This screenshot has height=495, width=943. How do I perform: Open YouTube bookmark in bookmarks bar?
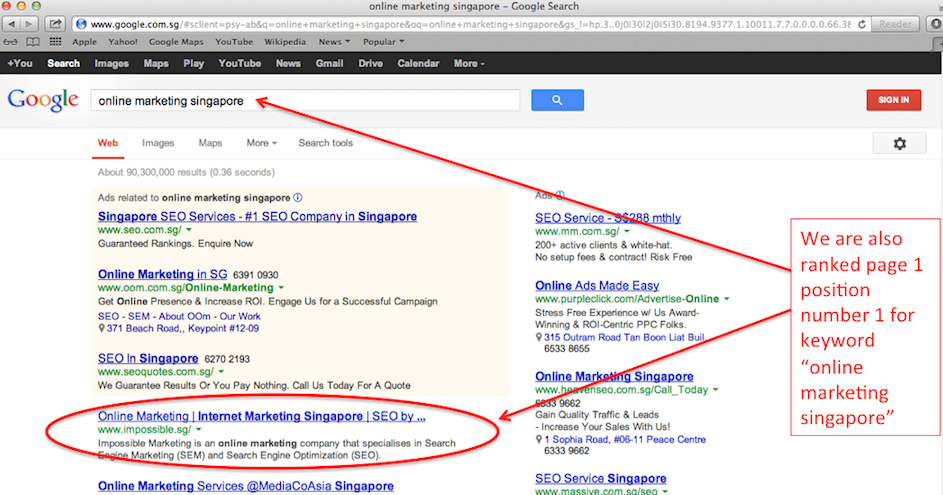[234, 42]
